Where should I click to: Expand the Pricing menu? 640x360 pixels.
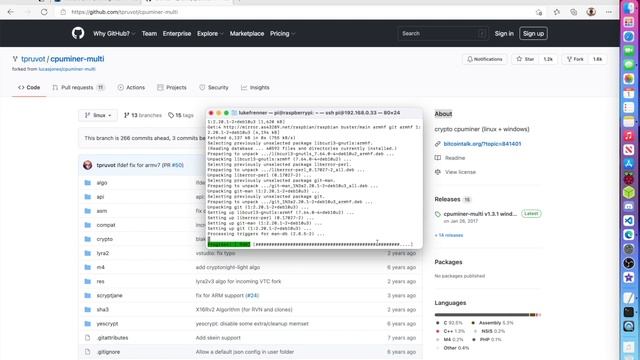[282, 33]
